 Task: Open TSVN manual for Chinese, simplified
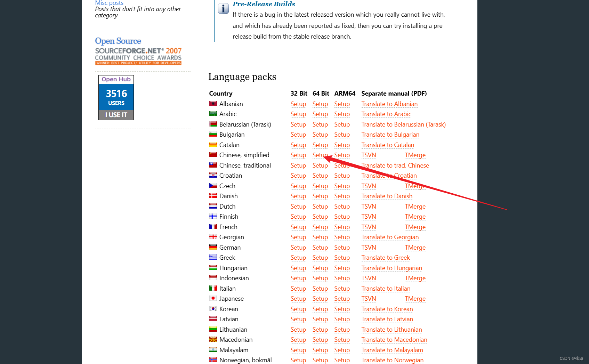pyautogui.click(x=369, y=155)
